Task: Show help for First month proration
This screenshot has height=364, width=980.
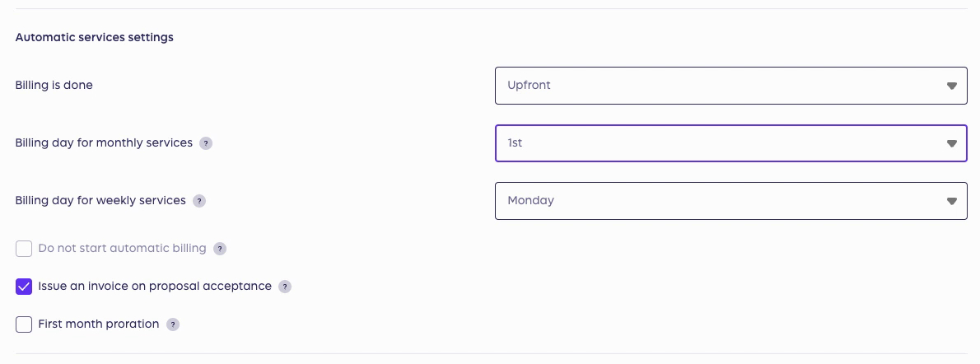Action: click(172, 324)
